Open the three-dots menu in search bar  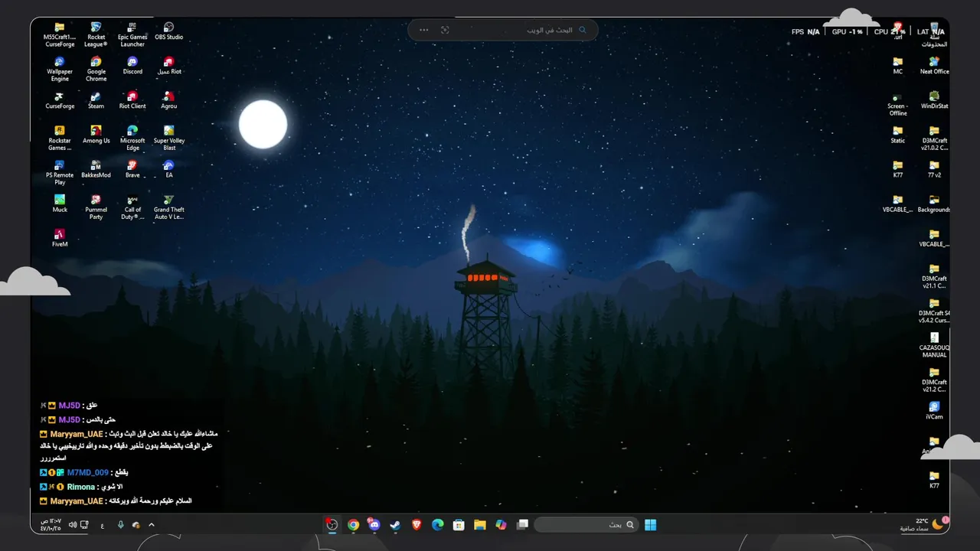(423, 30)
